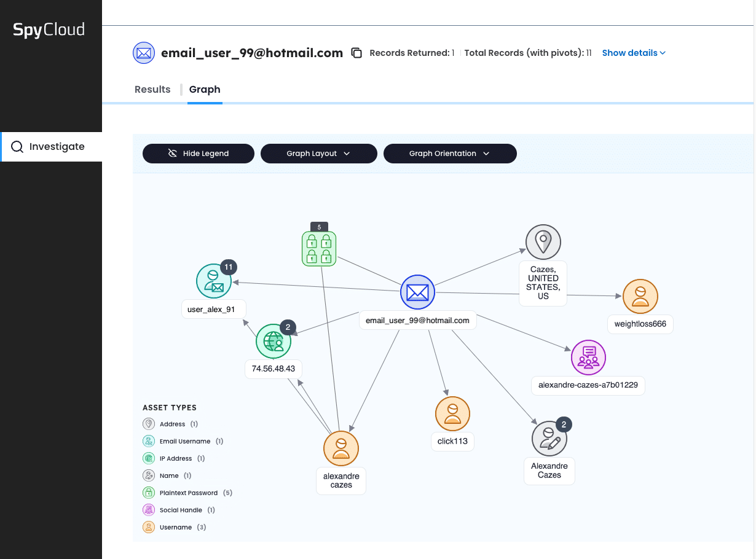Switch to the Results tab
756x559 pixels.
pyautogui.click(x=152, y=89)
